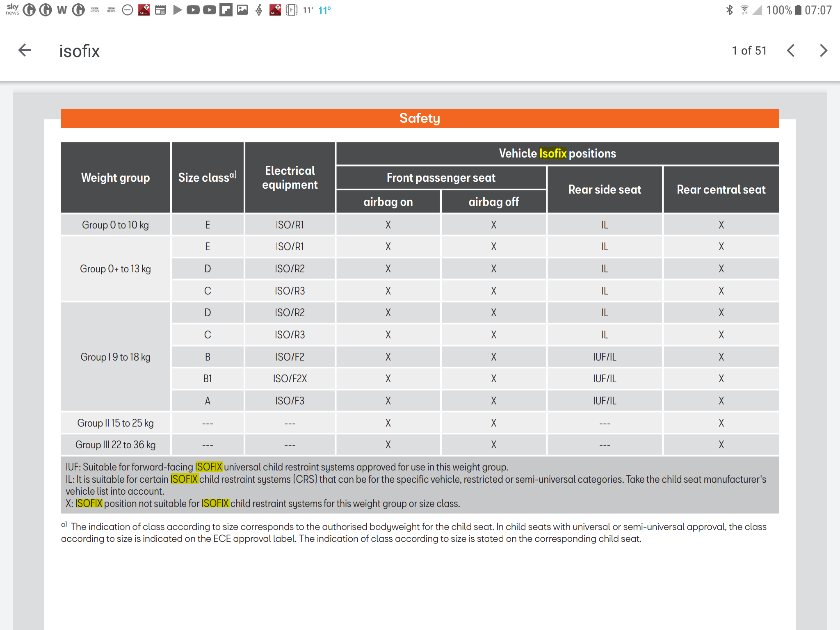Tap the blue 11° weather indicator

coord(324,10)
